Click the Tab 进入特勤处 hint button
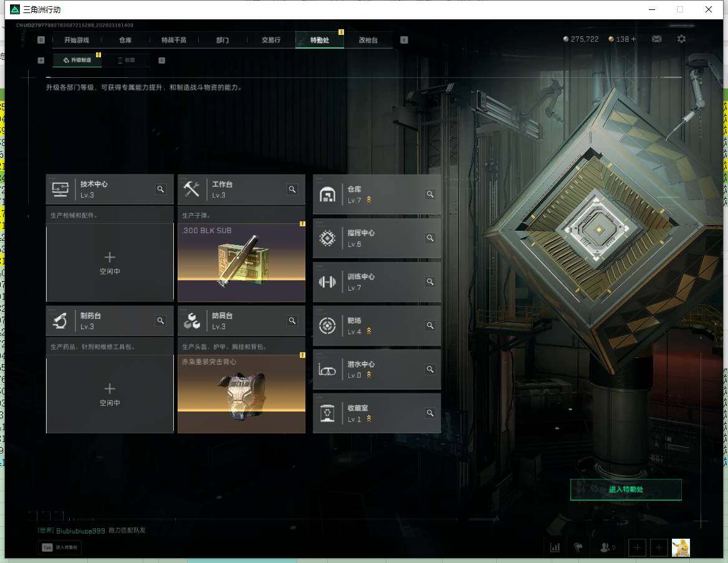Screen dimensions: 728x563 pos(60,547)
